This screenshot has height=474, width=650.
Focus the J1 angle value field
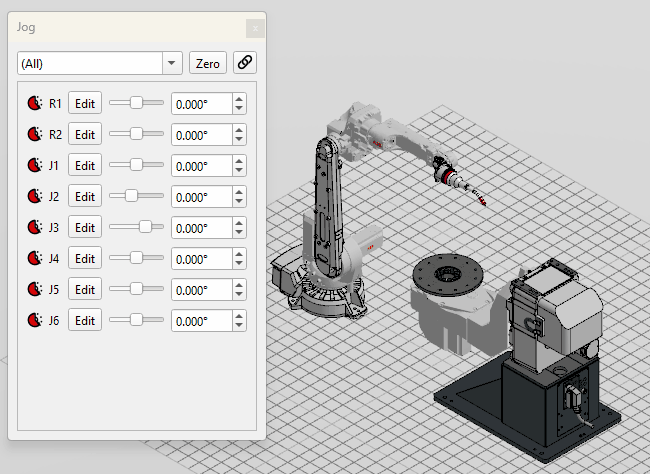202,165
